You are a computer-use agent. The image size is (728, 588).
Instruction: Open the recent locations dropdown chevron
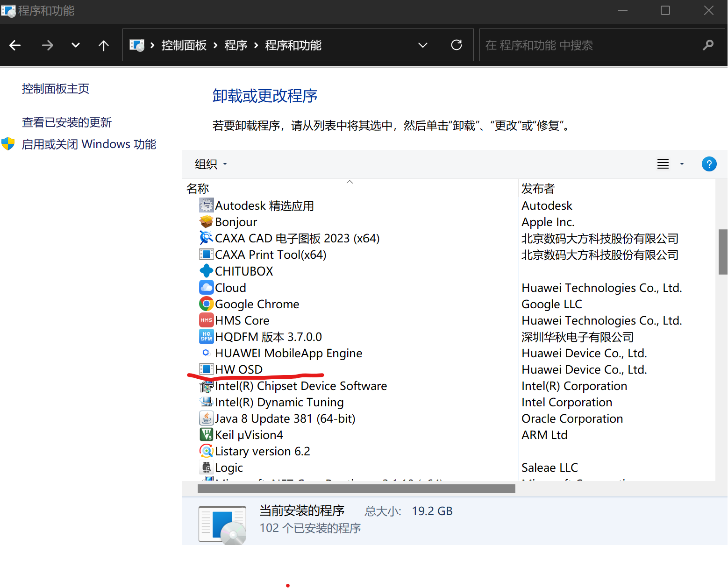(x=76, y=45)
